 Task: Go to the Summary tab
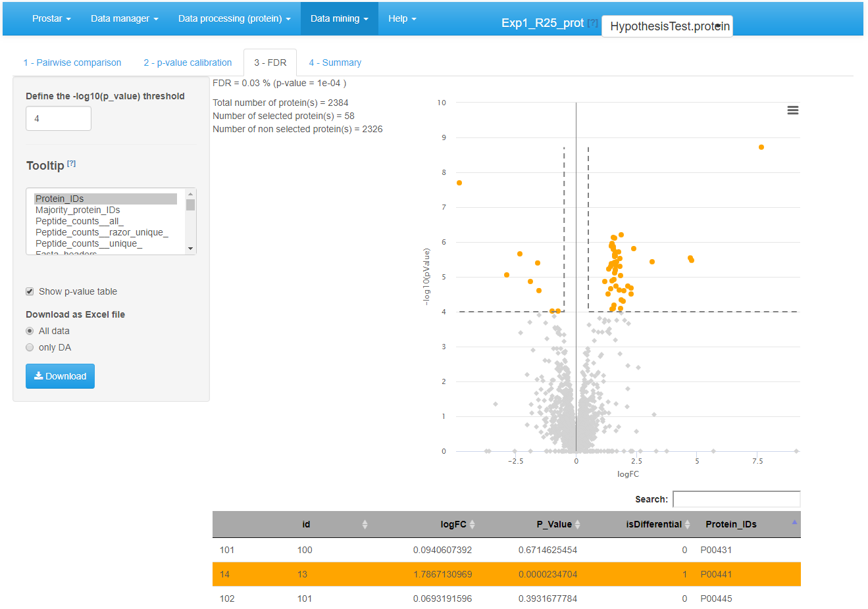coord(335,62)
